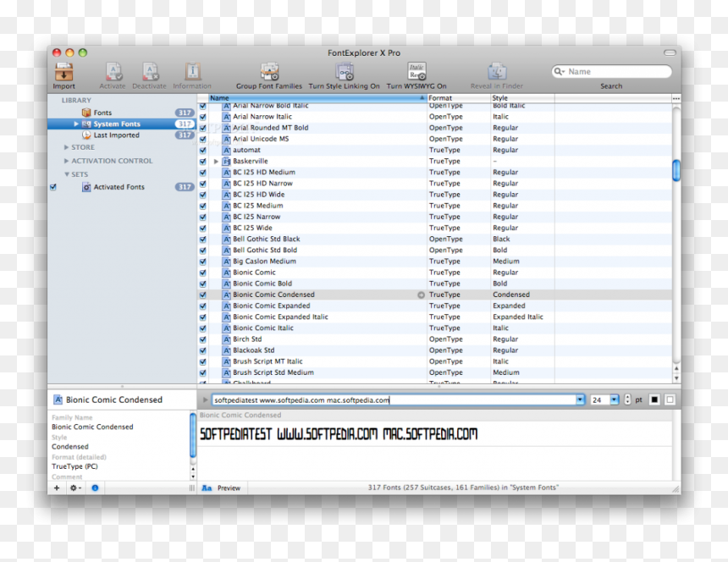The width and height of the screenshot is (728, 562).
Task: Expand the System Fonts item
Action: point(76,124)
